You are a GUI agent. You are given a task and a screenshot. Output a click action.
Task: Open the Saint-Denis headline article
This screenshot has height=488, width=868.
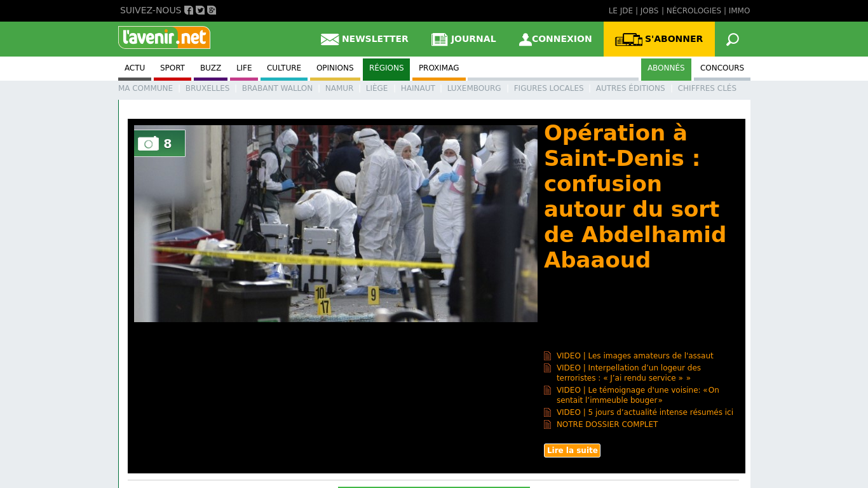click(x=635, y=196)
